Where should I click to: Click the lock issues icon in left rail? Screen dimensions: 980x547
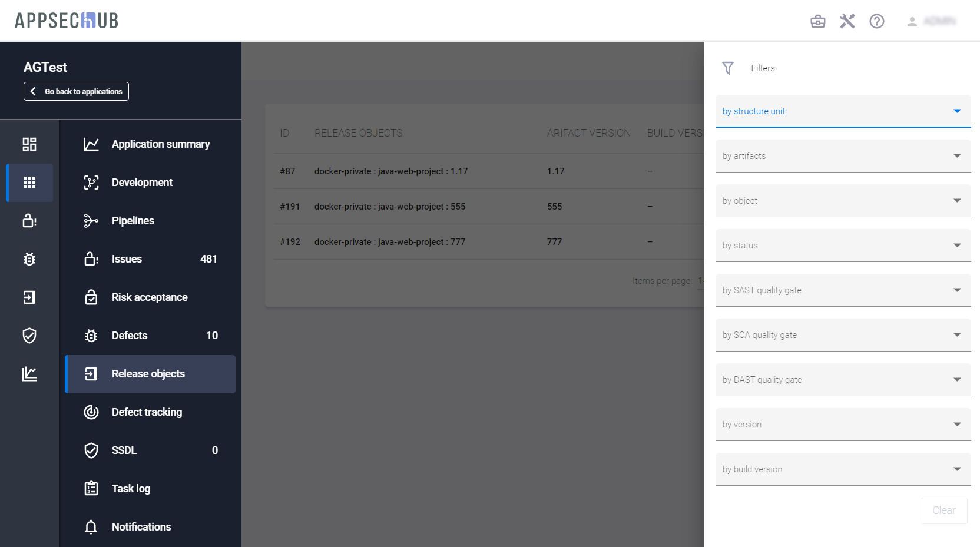click(29, 221)
